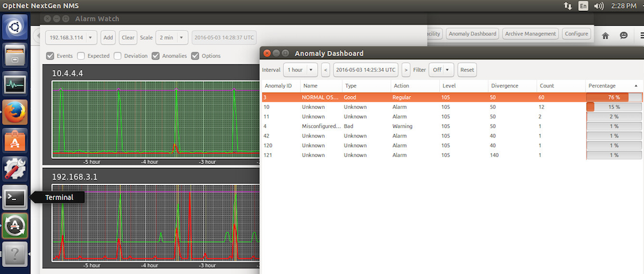Image resolution: width=644 pixels, height=274 pixels.
Task: Select the 15 % percentage bar
Action: coord(614,107)
